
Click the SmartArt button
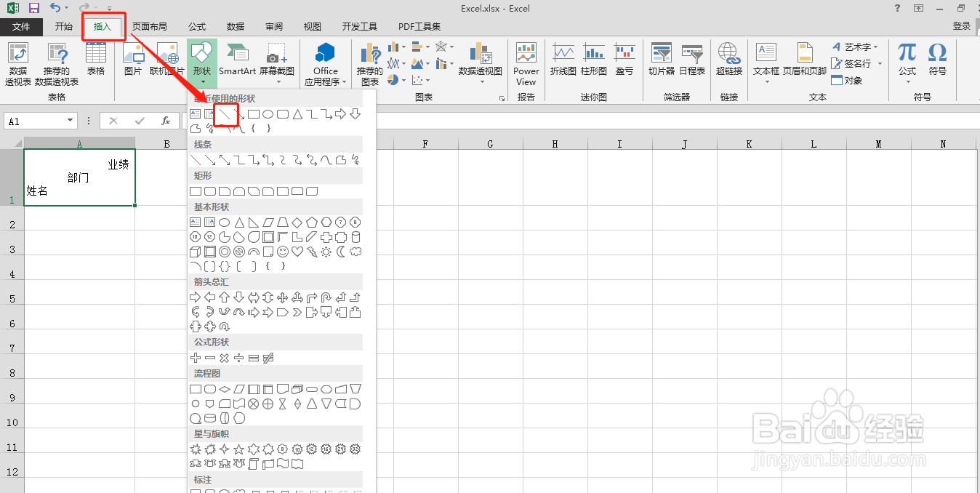tap(238, 59)
